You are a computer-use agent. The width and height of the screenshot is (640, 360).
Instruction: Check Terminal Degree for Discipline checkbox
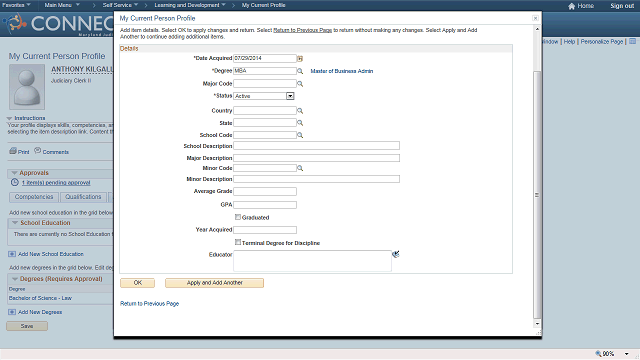(238, 242)
